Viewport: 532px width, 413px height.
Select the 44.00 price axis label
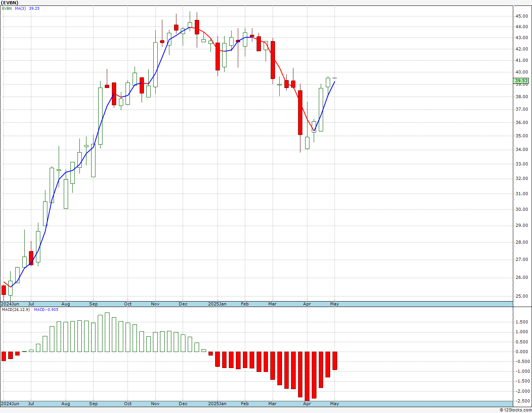(x=521, y=27)
